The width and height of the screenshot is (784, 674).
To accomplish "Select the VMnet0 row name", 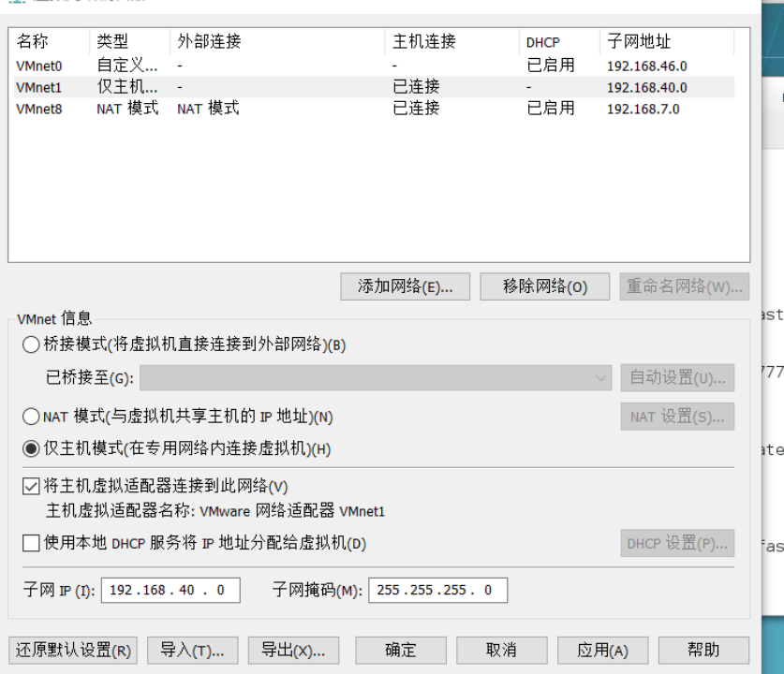I will (x=39, y=66).
